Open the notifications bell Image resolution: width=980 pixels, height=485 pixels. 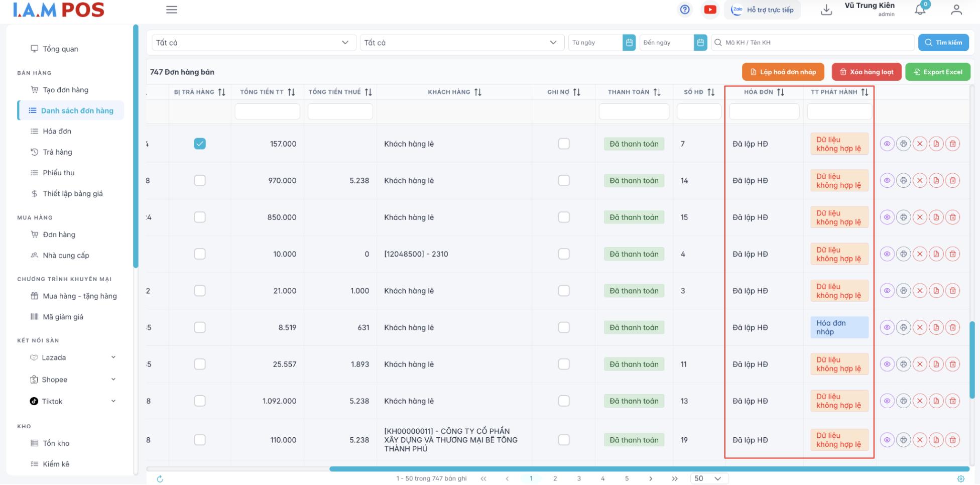coord(920,10)
